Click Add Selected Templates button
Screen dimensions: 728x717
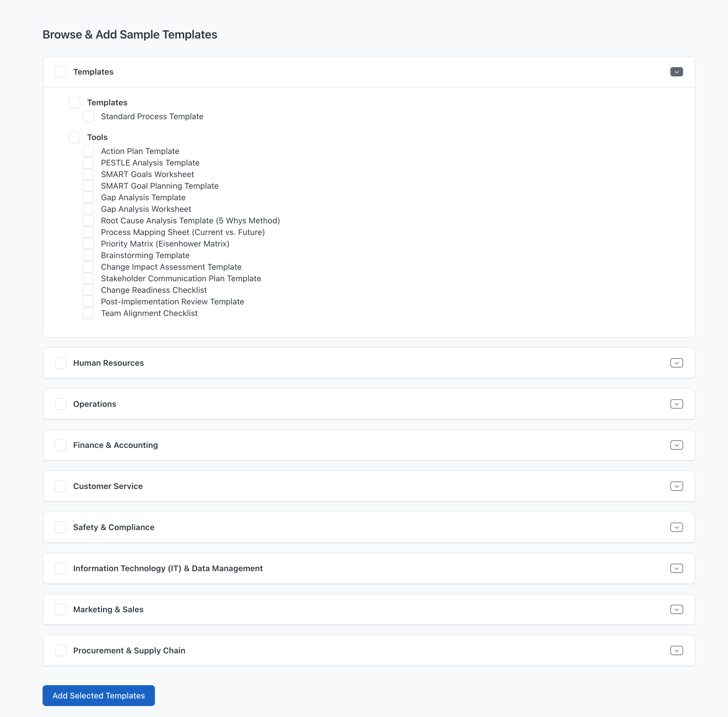[x=99, y=696]
